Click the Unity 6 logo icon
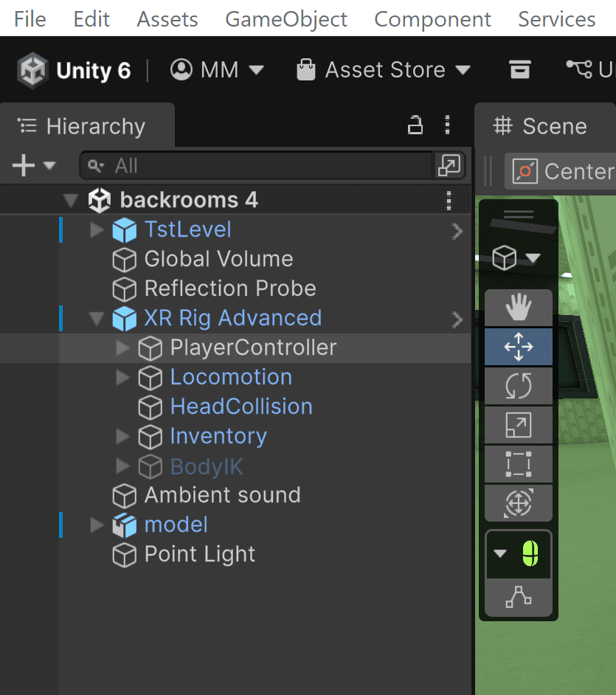Screen dimensions: 616x695 point(32,71)
